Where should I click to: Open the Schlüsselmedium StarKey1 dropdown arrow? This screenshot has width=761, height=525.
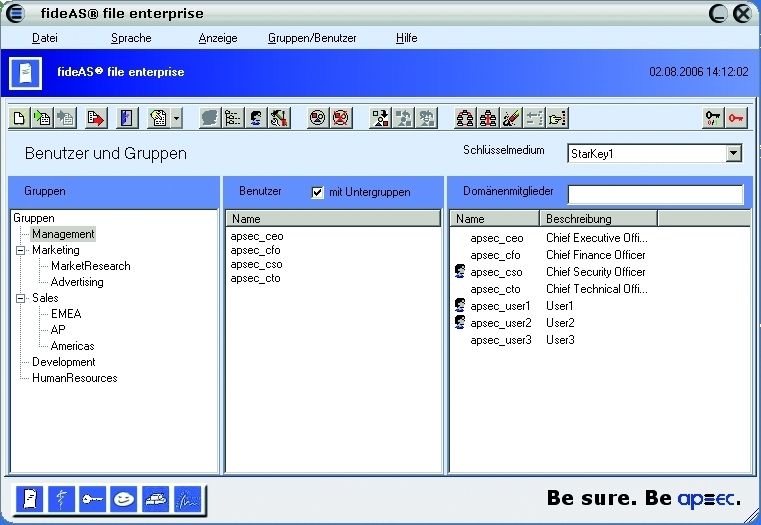[x=734, y=153]
